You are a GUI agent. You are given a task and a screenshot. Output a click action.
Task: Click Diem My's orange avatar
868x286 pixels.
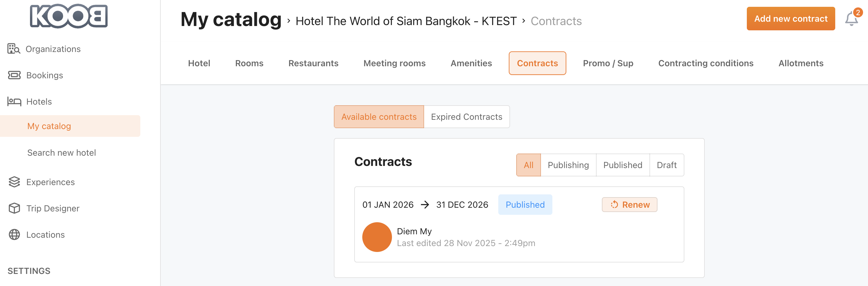[377, 237]
